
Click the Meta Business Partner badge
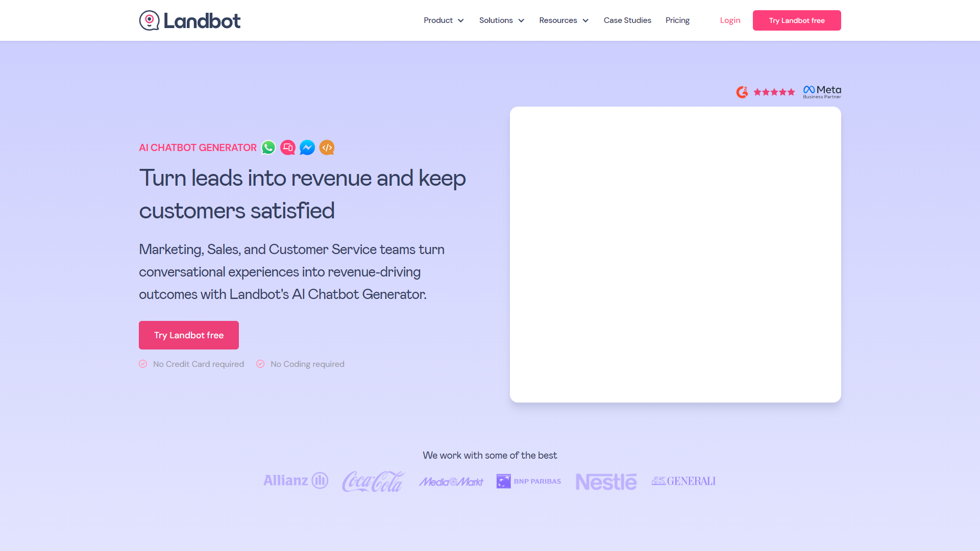click(822, 91)
